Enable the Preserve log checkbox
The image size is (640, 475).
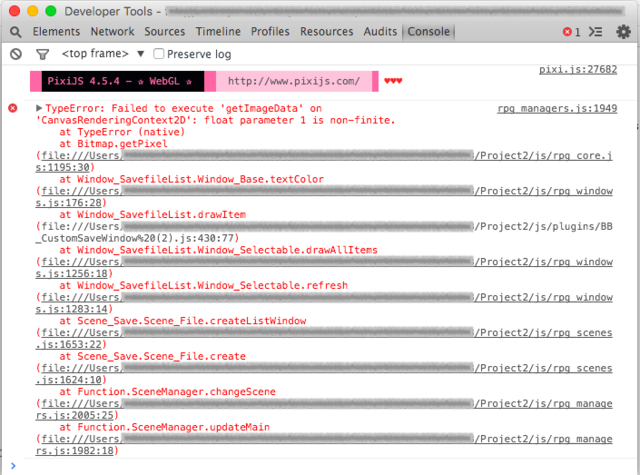[x=159, y=53]
